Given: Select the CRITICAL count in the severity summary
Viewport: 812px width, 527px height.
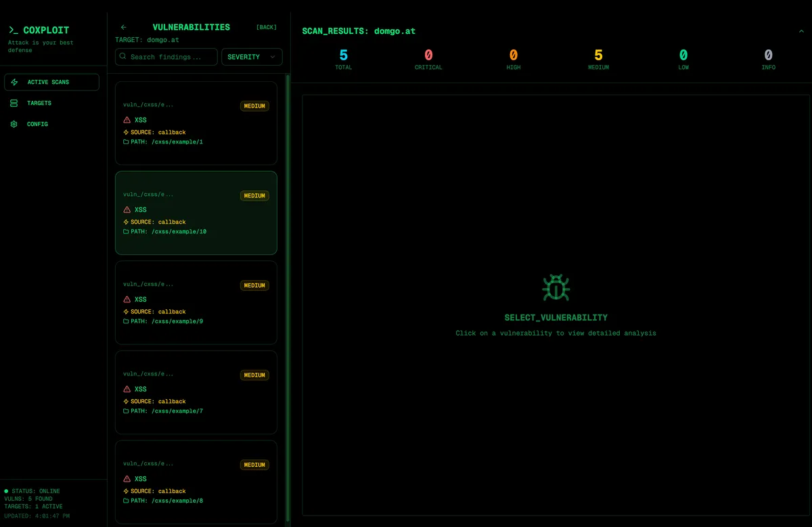Looking at the screenshot, I should pyautogui.click(x=428, y=55).
